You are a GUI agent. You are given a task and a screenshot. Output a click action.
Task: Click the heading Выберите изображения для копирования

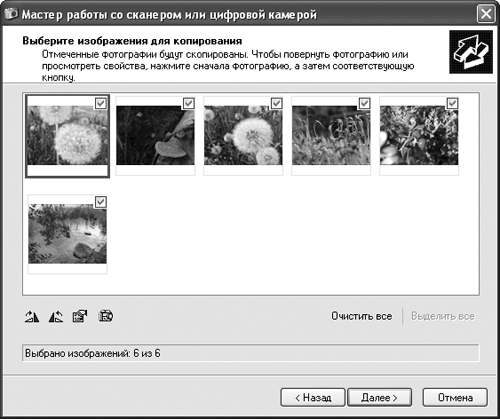(132, 41)
